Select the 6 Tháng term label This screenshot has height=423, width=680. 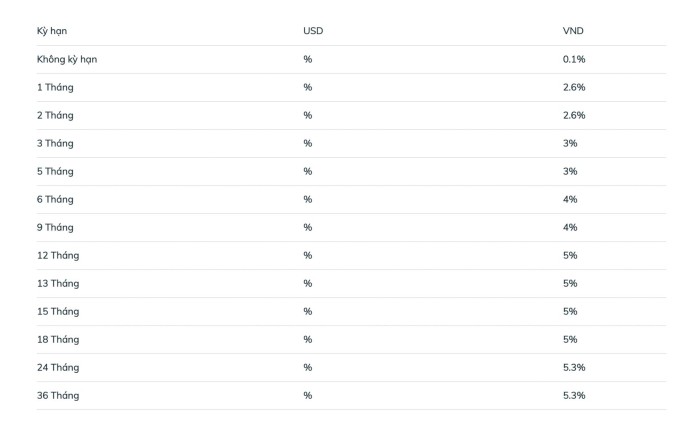pyautogui.click(x=55, y=199)
